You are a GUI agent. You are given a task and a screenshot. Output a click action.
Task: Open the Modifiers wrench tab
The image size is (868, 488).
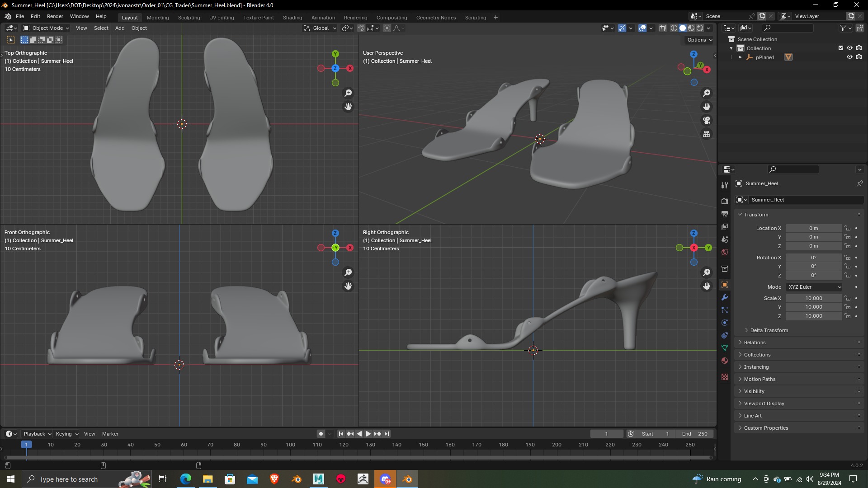[725, 297]
